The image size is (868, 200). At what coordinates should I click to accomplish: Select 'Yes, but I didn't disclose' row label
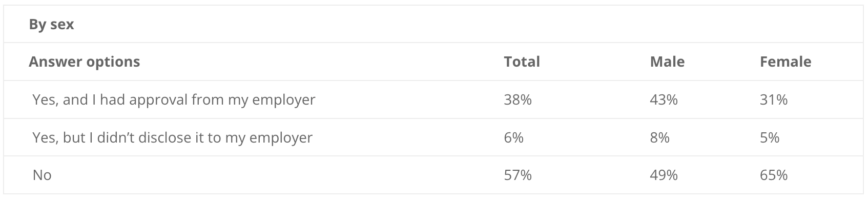coord(172,137)
